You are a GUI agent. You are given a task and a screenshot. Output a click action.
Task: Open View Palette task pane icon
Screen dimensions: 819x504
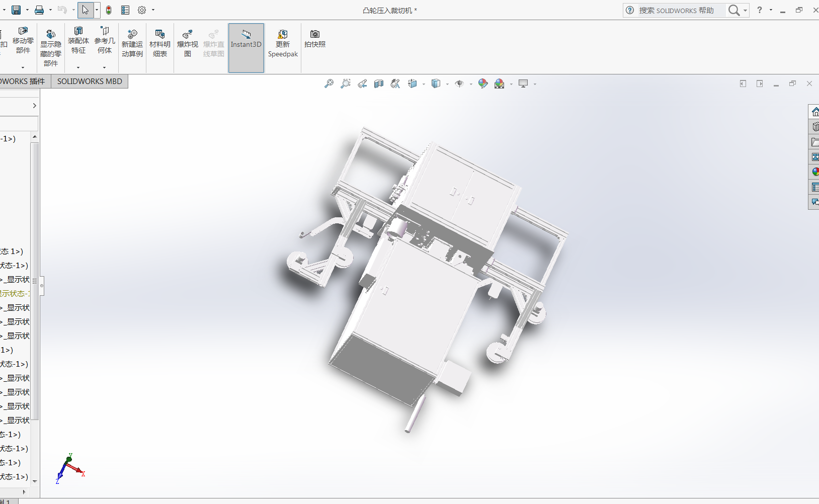(815, 157)
